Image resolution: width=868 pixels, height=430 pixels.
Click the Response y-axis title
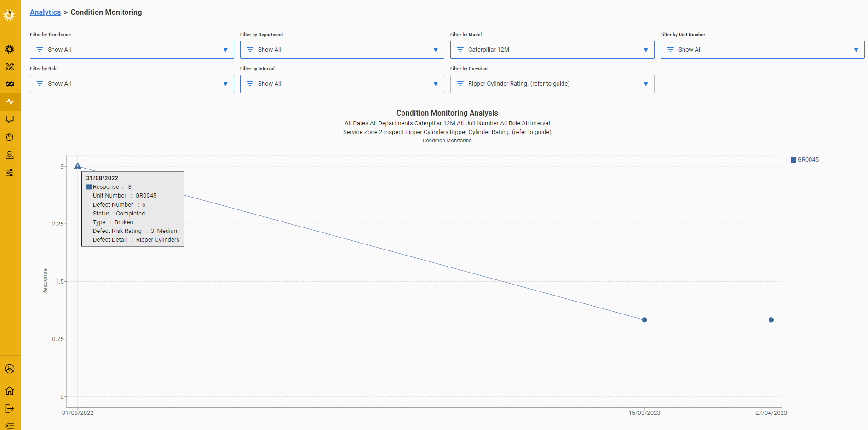[45, 281]
